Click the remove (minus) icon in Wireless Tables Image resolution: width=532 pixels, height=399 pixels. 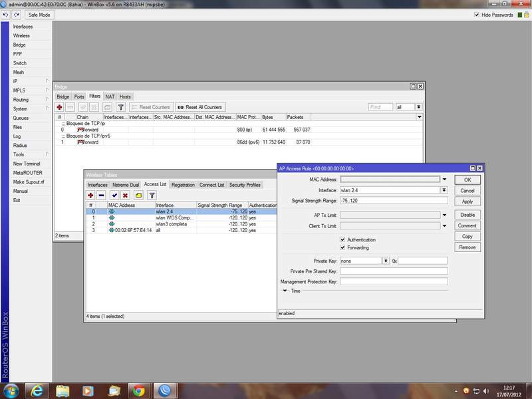pyautogui.click(x=101, y=196)
